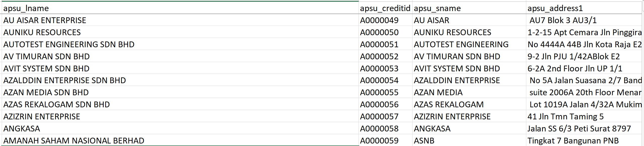The width and height of the screenshot is (644, 146).
Task: Click AZIZRIN ENTERPRISE in apsu_lname column
Action: (x=180, y=116)
